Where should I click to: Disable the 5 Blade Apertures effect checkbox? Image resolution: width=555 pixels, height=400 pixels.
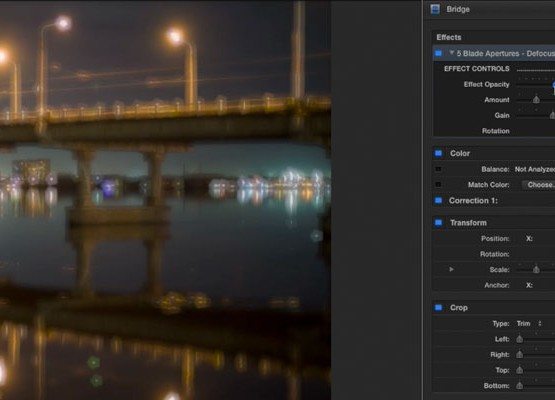point(438,53)
